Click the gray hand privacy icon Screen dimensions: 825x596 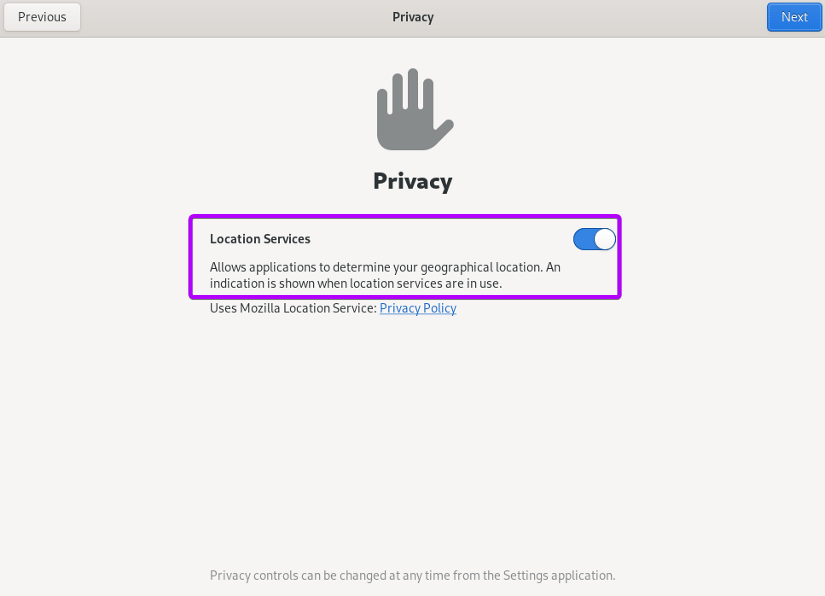click(415, 109)
